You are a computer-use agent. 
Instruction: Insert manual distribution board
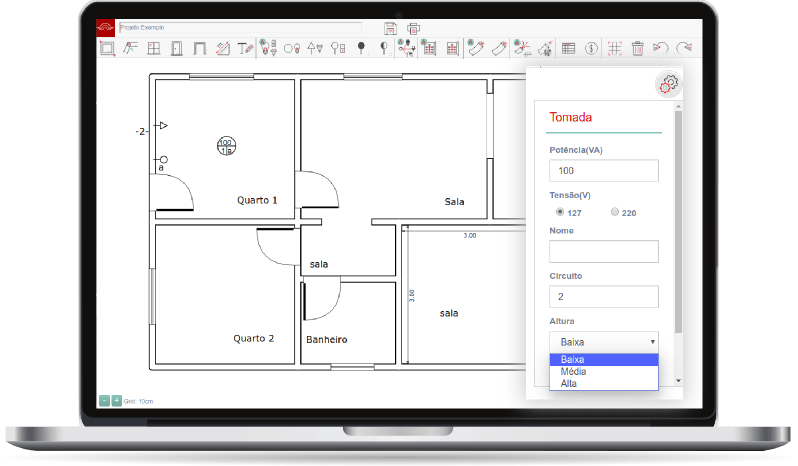click(x=452, y=48)
